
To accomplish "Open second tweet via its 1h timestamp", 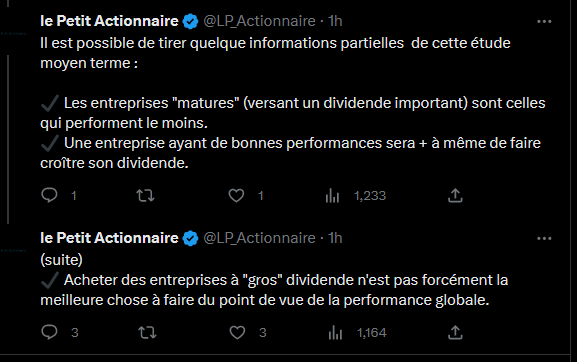I will point(335,238).
